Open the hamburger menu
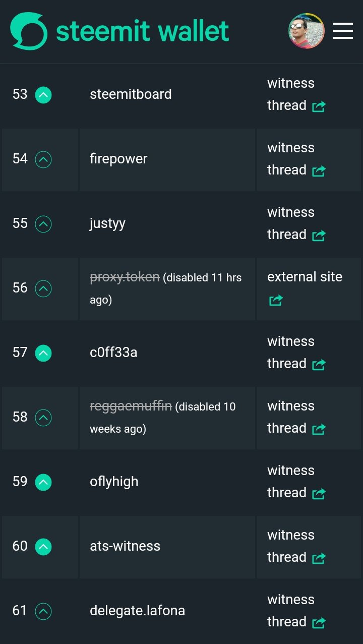 [343, 31]
